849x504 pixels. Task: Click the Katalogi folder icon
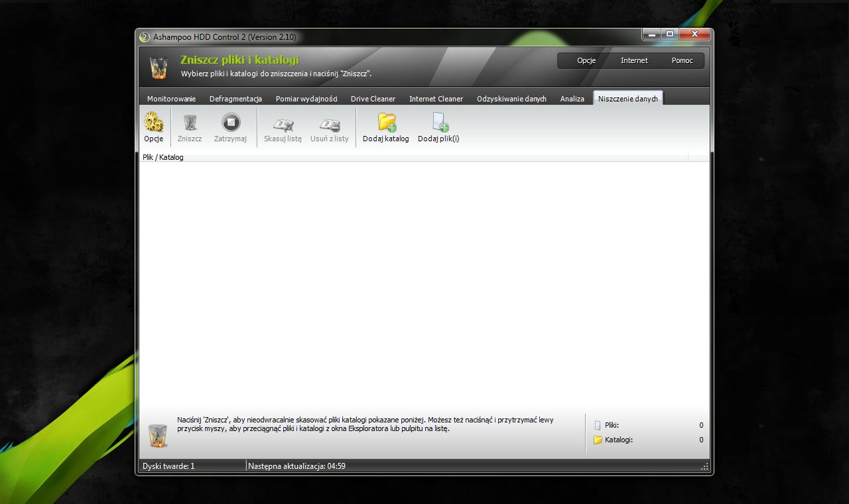click(x=598, y=440)
